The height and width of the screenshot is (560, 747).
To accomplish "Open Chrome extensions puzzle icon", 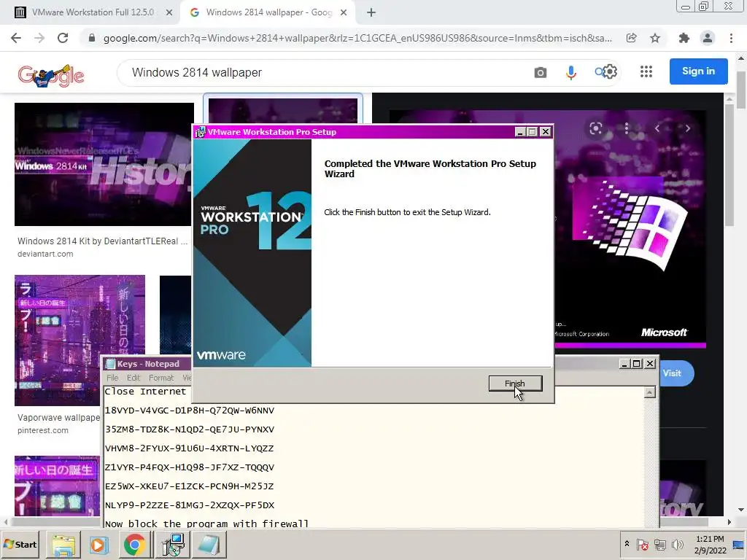I will 684,38.
